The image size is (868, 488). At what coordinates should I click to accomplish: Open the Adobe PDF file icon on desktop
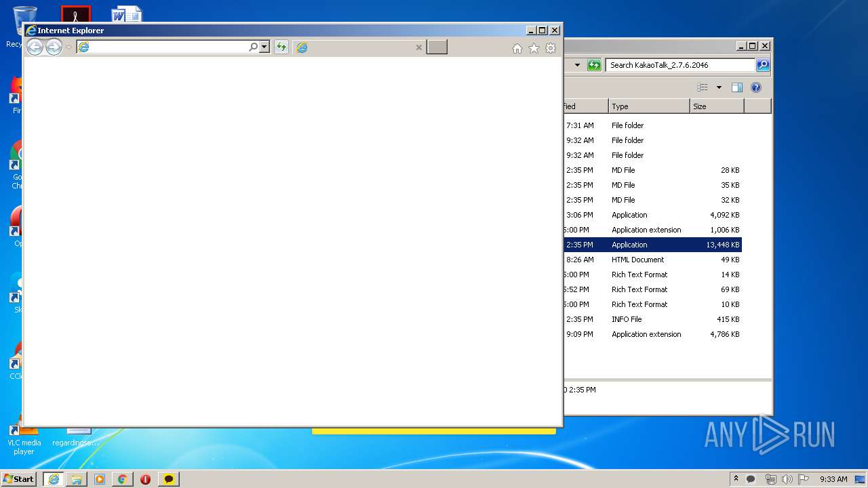tap(75, 14)
